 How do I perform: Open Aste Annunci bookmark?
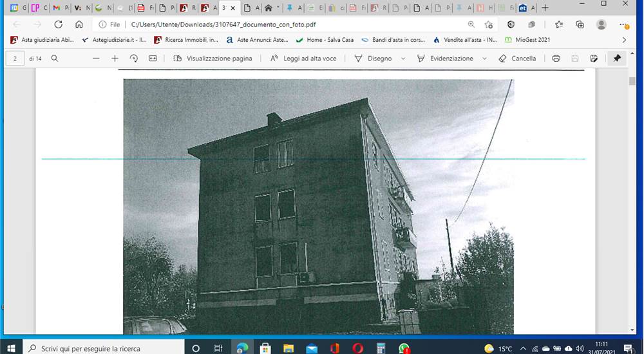pos(257,40)
